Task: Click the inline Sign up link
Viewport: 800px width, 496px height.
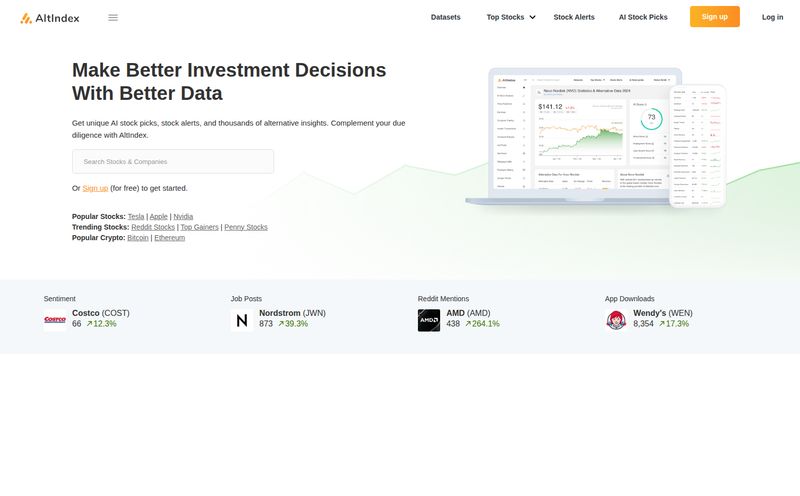Action: pos(95,188)
